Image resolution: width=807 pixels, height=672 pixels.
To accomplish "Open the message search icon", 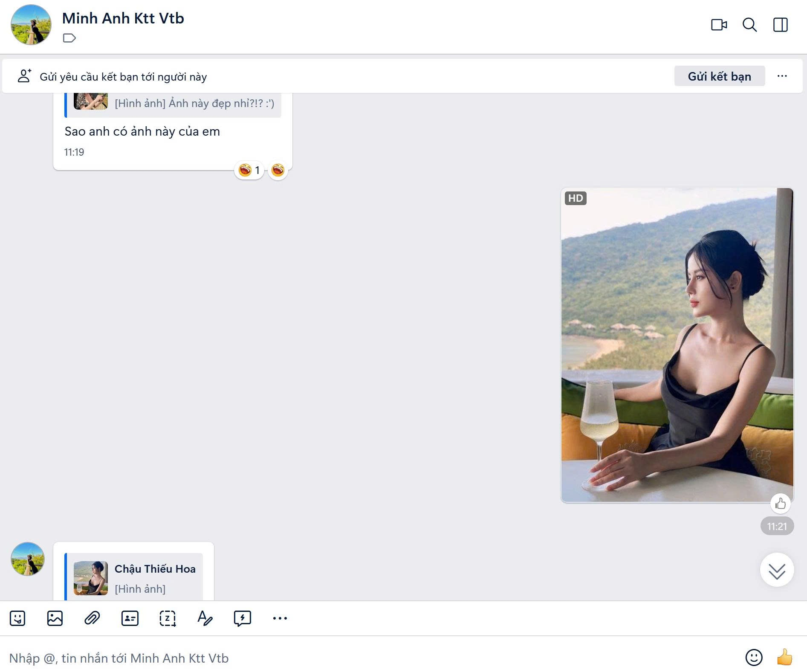I will [x=749, y=25].
